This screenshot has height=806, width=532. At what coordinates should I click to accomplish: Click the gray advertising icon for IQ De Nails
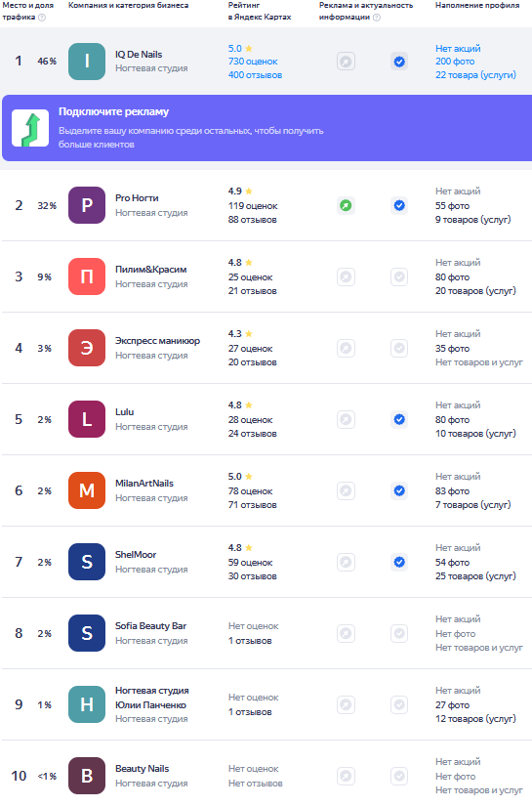click(x=347, y=62)
